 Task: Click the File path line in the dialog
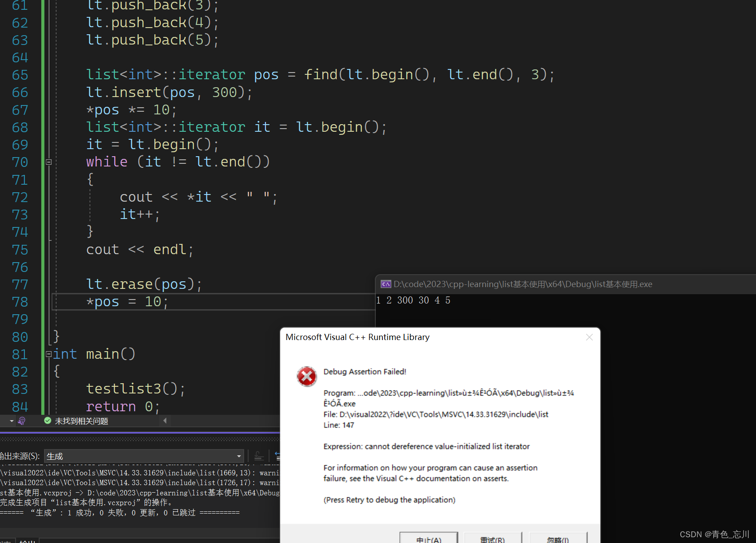[x=436, y=414]
